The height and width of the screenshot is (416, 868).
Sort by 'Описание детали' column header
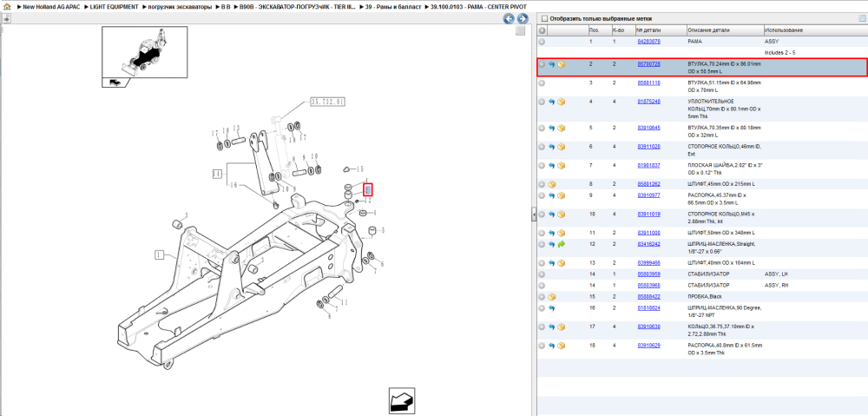(x=725, y=30)
